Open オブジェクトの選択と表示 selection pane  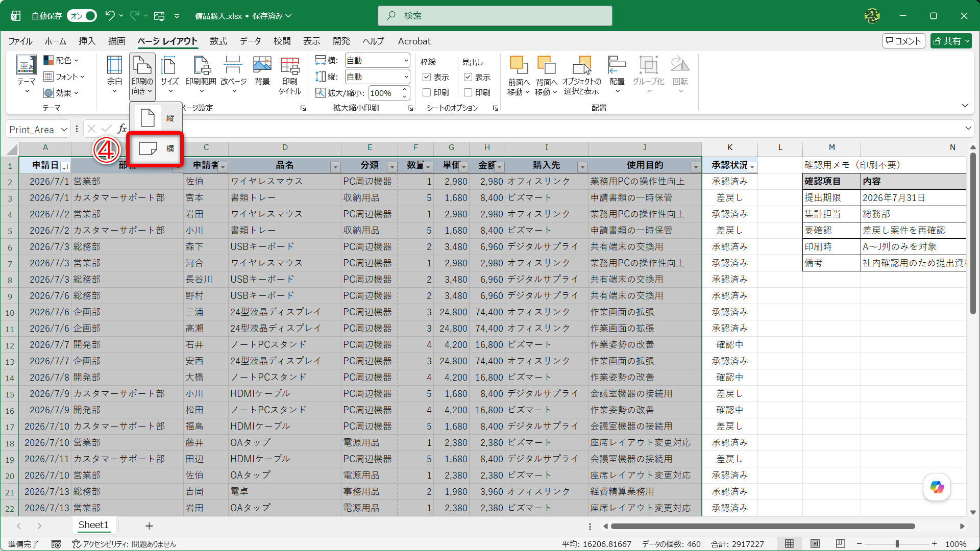point(581,76)
